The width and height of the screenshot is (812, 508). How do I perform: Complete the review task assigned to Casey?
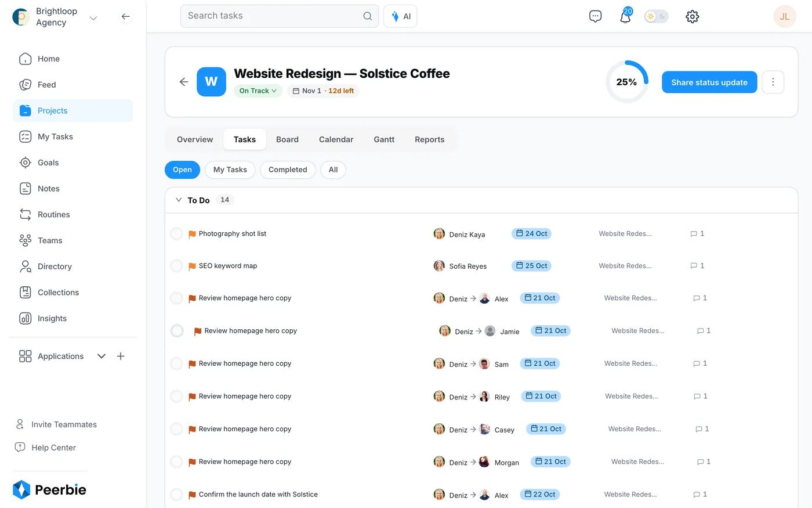point(176,429)
